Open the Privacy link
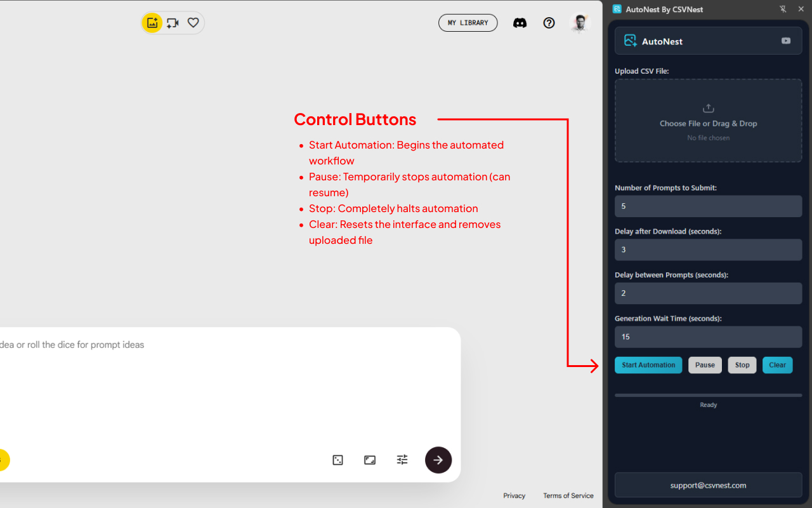The image size is (812, 508). [x=514, y=496]
